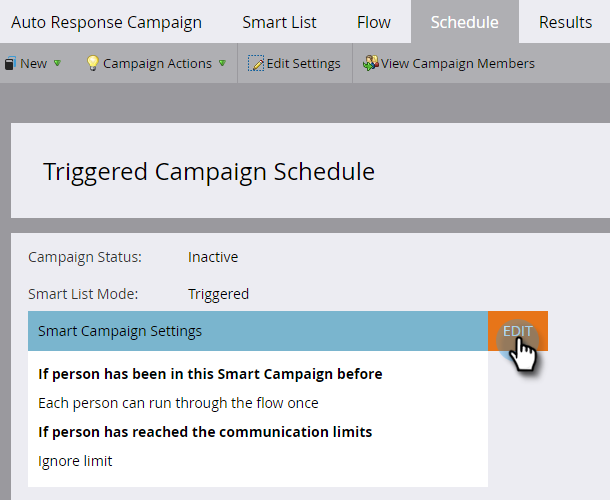Click View Campaign Members toolbar label
610x500 pixels.
458,63
